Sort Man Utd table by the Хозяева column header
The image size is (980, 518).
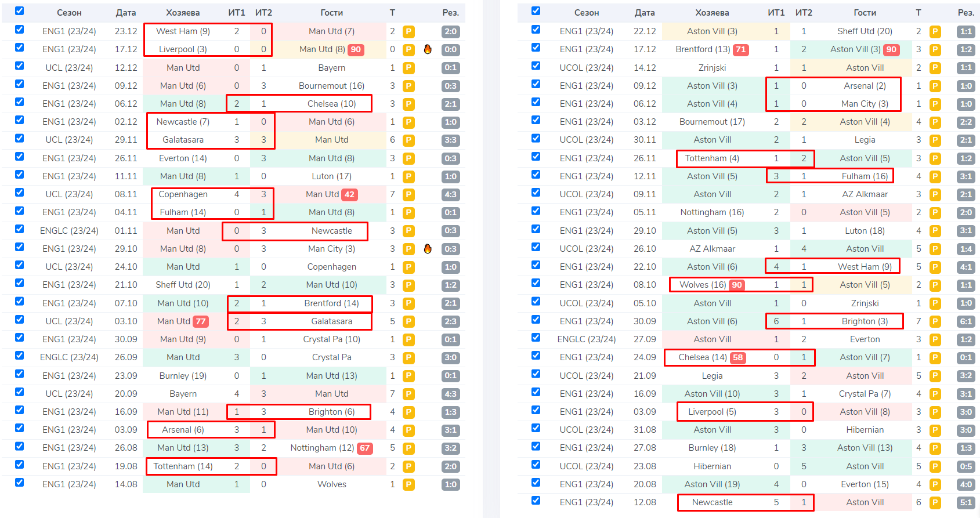(183, 13)
